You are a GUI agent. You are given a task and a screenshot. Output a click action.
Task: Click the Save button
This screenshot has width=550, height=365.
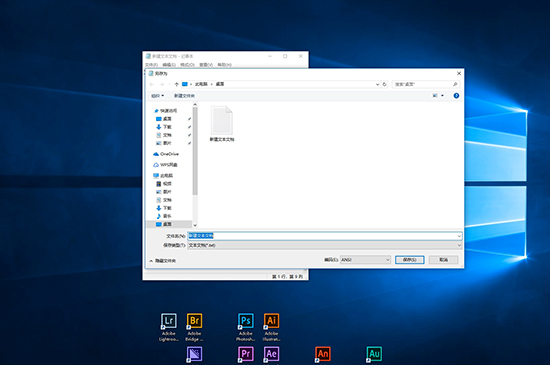pos(410,260)
